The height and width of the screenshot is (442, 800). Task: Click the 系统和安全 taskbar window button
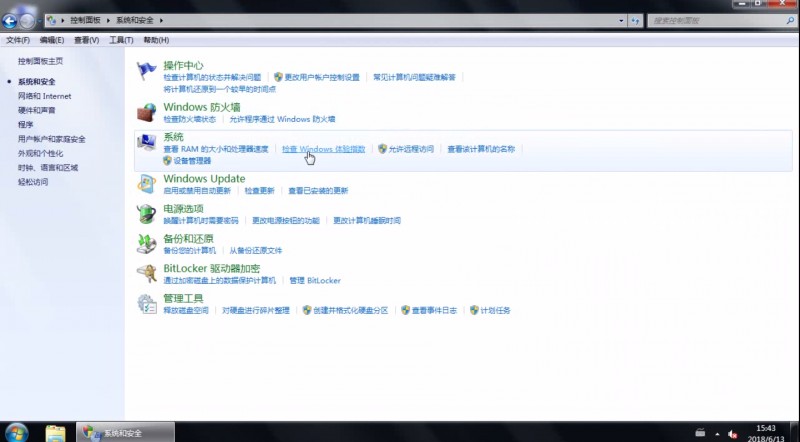(x=126, y=433)
